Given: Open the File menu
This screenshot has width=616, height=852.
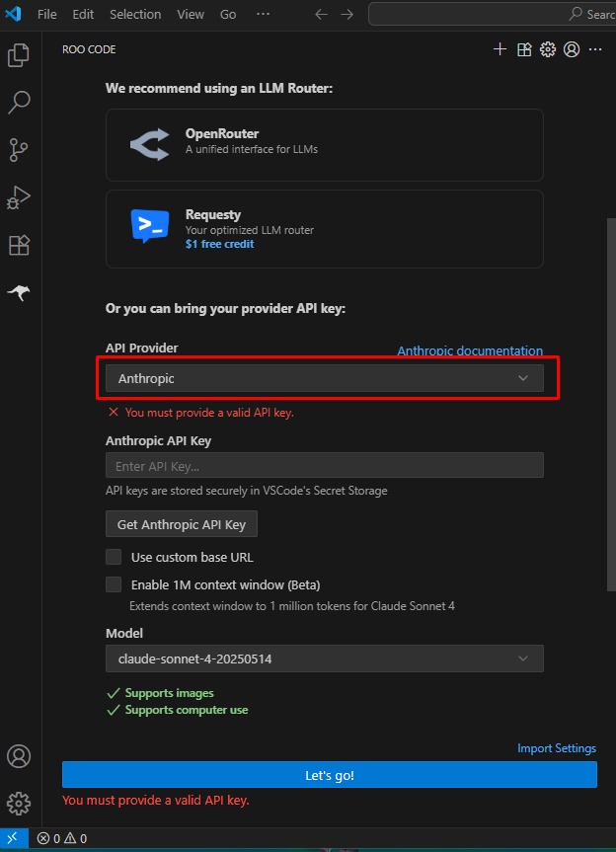Looking at the screenshot, I should [46, 15].
